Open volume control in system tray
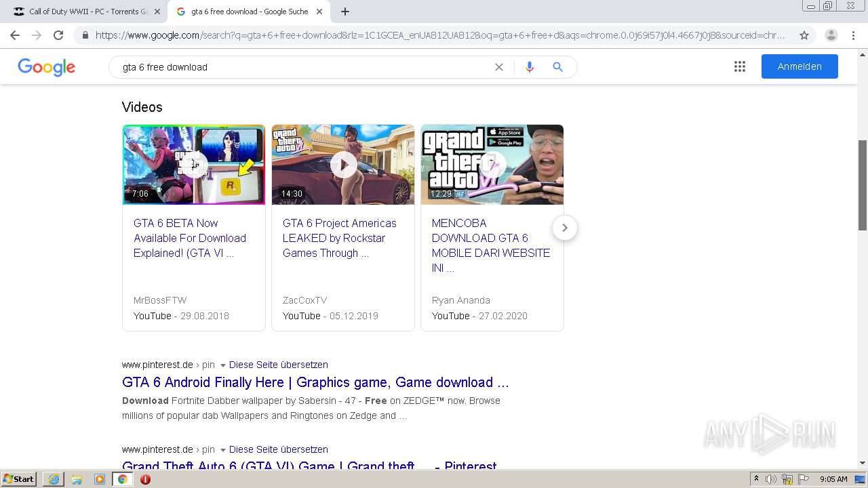 point(771,479)
